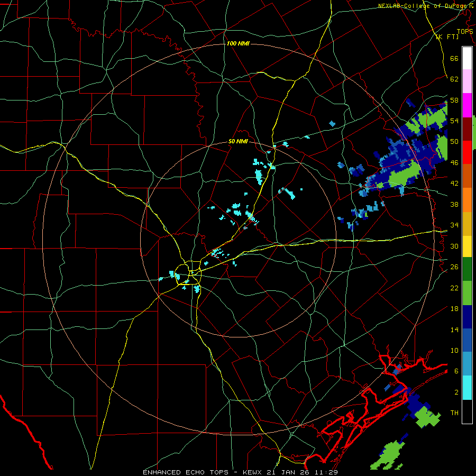
Task: Click the legend value "62"
Action: 454,79
